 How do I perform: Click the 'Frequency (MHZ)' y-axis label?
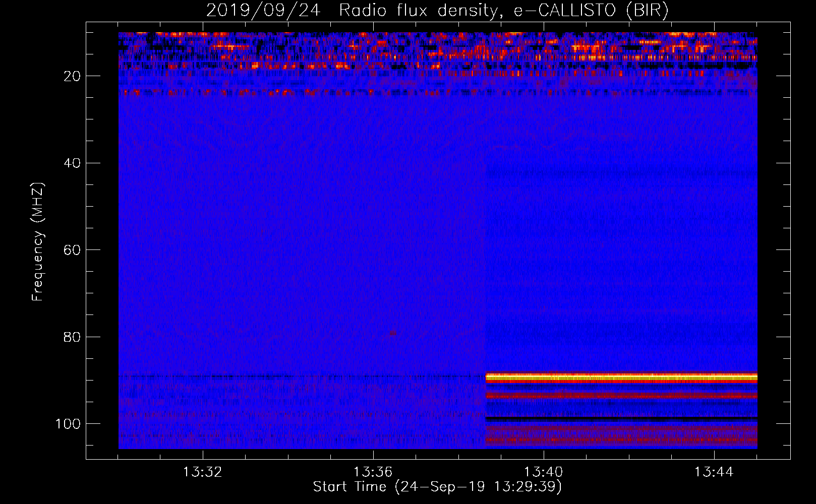click(x=38, y=241)
